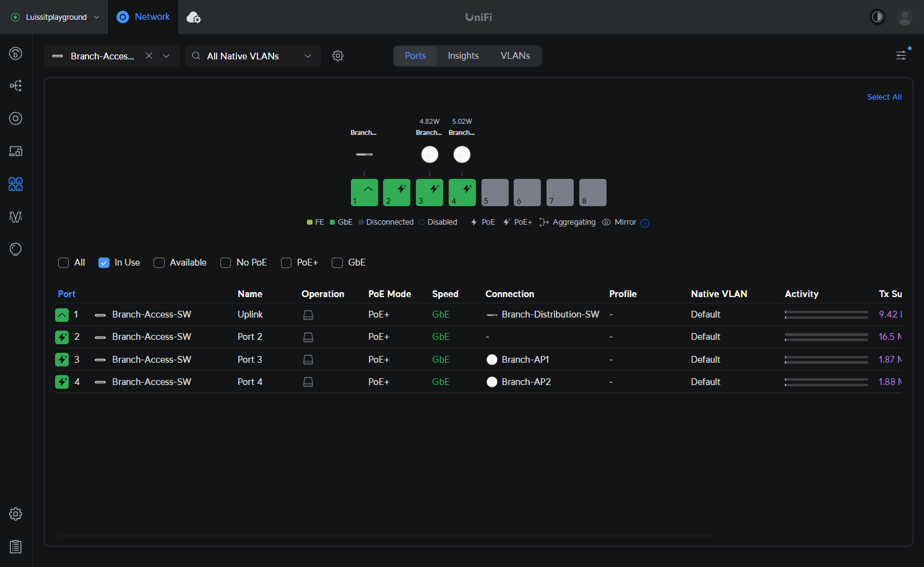Image resolution: width=924 pixels, height=567 pixels.
Task: Click the Mirror legend info icon
Action: (x=645, y=223)
